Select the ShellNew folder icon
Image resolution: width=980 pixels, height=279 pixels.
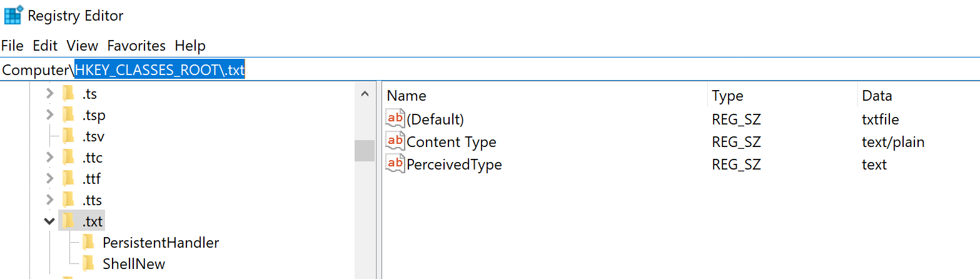click(x=88, y=263)
